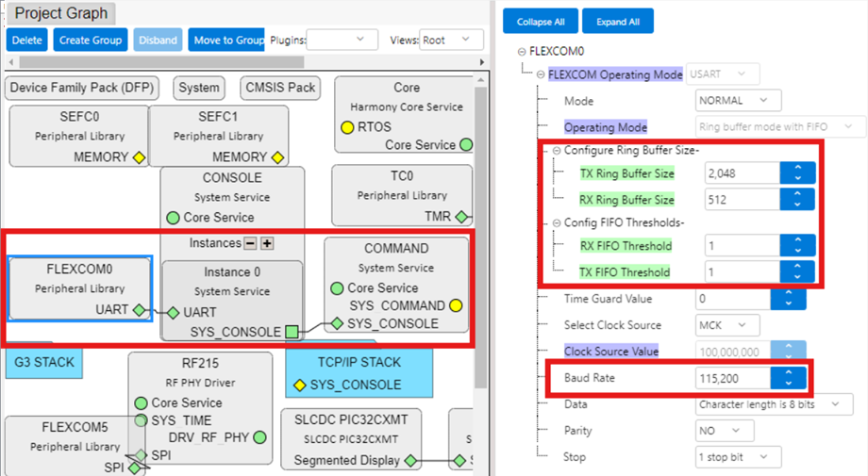Collapse Configure Ring Buffer Size section
This screenshot has width=868, height=476.
(x=557, y=151)
